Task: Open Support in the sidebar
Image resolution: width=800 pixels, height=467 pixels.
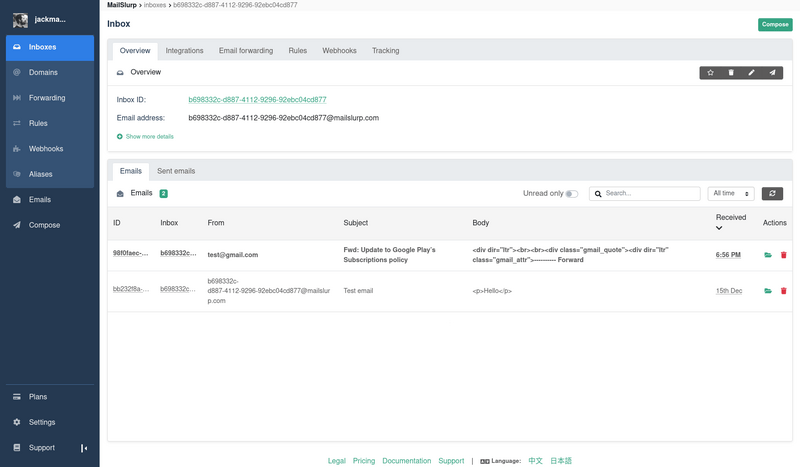Action: [42, 448]
